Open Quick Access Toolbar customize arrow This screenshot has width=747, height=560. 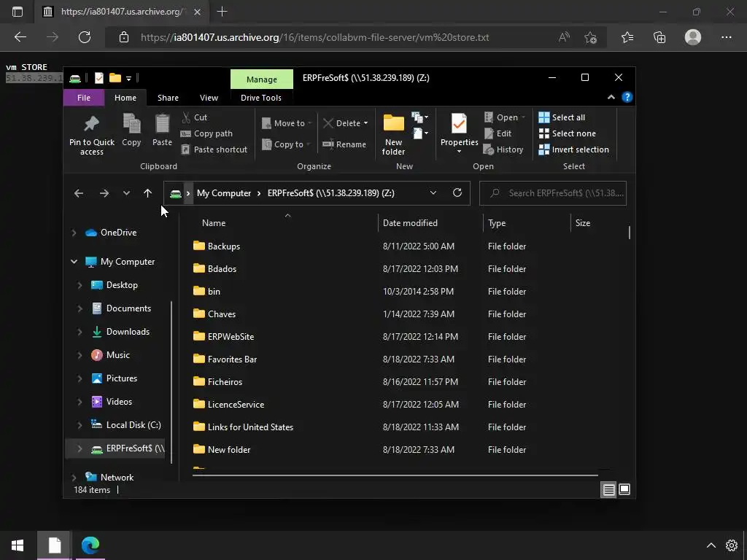(x=128, y=79)
